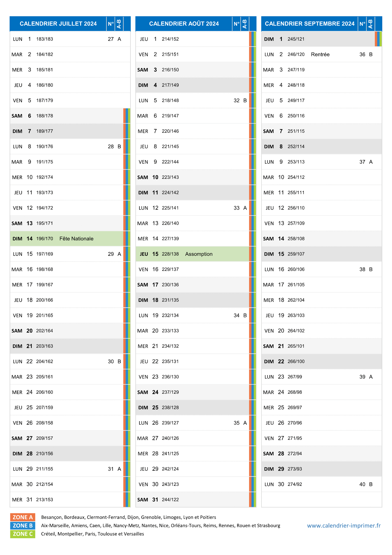Select the N° column header in July
The width and height of the screenshot is (392, 555).
coord(111,24)
